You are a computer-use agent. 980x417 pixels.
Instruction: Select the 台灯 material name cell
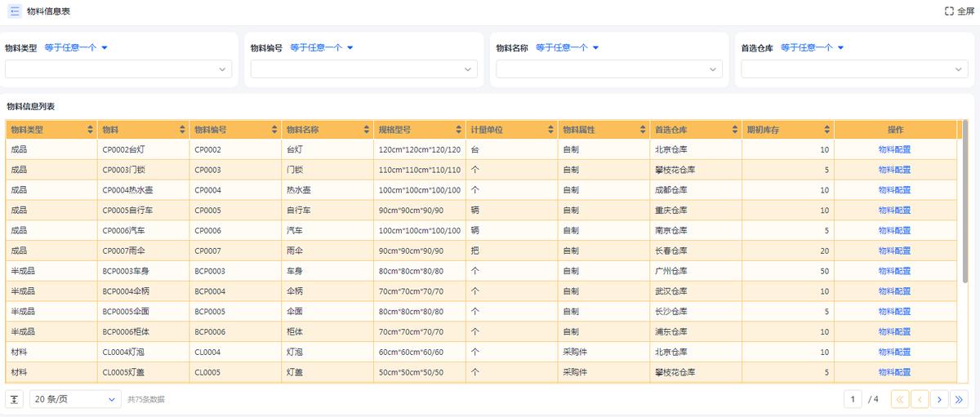(x=327, y=149)
